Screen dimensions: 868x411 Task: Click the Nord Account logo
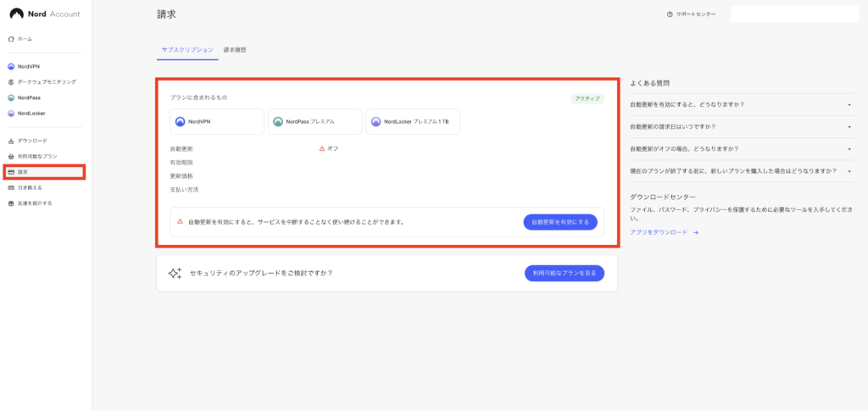click(45, 14)
